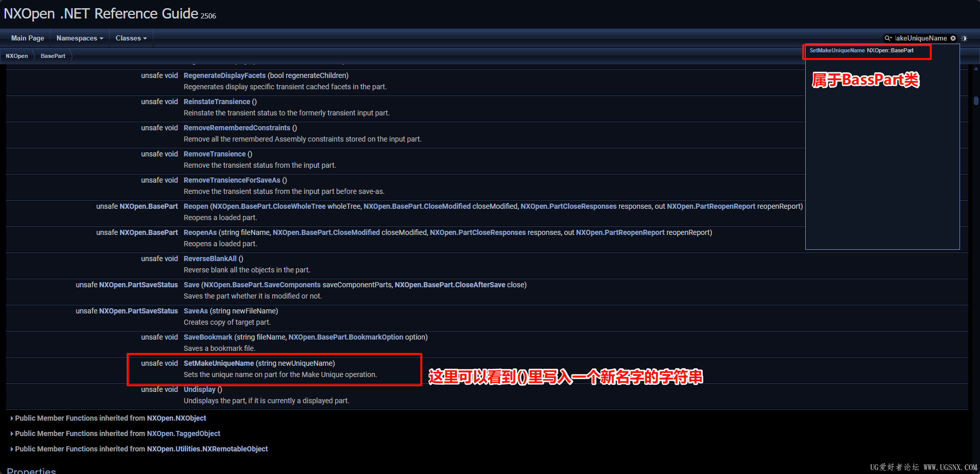Click the vertical scrollbar up arrow
The height and width of the screenshot is (474, 980).
coord(976,69)
